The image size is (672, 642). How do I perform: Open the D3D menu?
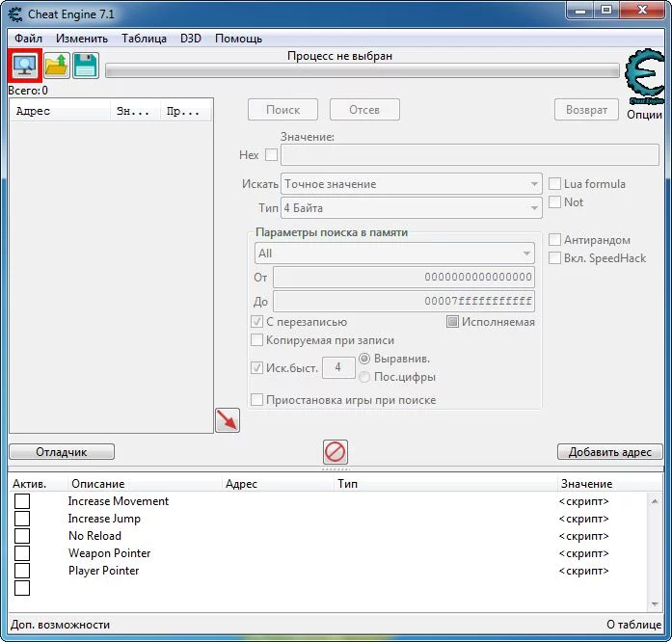191,39
